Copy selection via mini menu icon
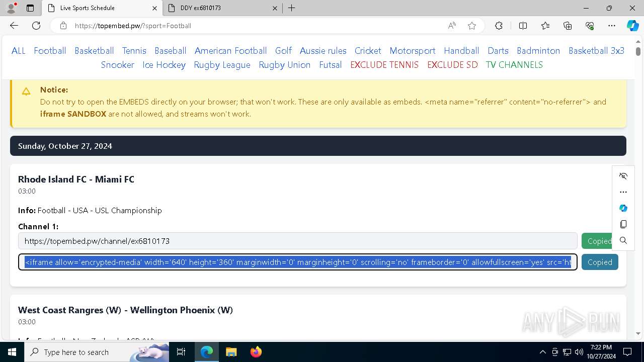 point(623,224)
